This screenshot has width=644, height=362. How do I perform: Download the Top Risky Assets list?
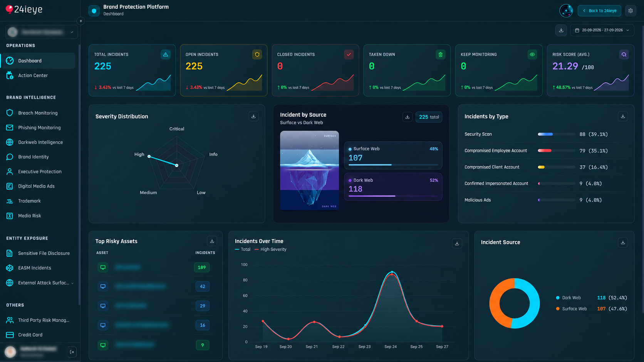[x=212, y=241]
